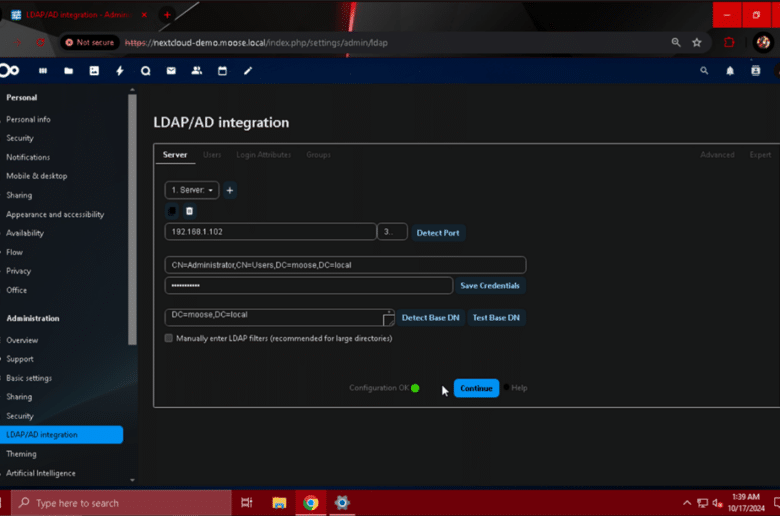Open File Explorer from the taskbar
Image resolution: width=780 pixels, height=516 pixels.
tap(279, 503)
